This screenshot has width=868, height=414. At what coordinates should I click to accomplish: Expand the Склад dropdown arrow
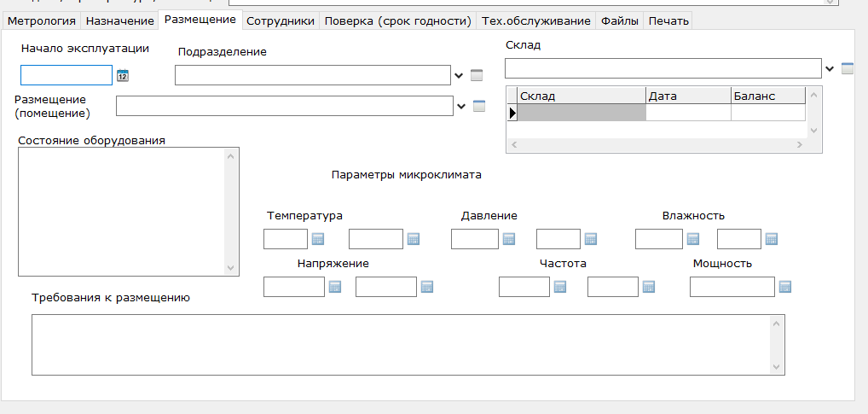830,69
